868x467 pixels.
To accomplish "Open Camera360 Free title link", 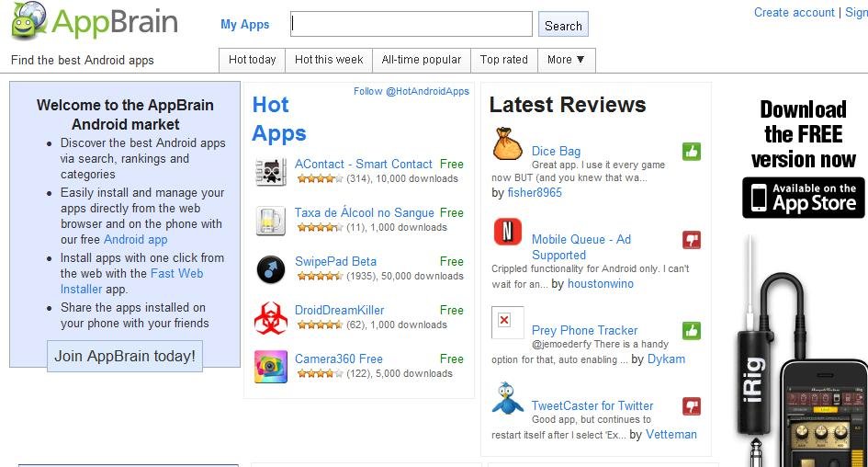I will (339, 359).
